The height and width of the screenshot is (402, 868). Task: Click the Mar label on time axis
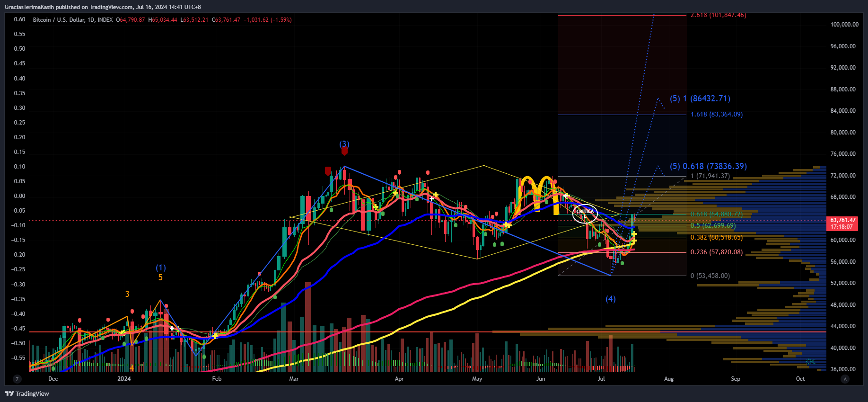coord(294,379)
